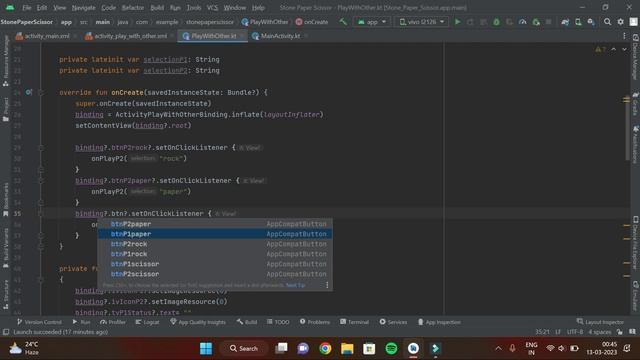The height and width of the screenshot is (360, 640).
Task: Open the completion popup three-dots options
Action: coord(327,285)
